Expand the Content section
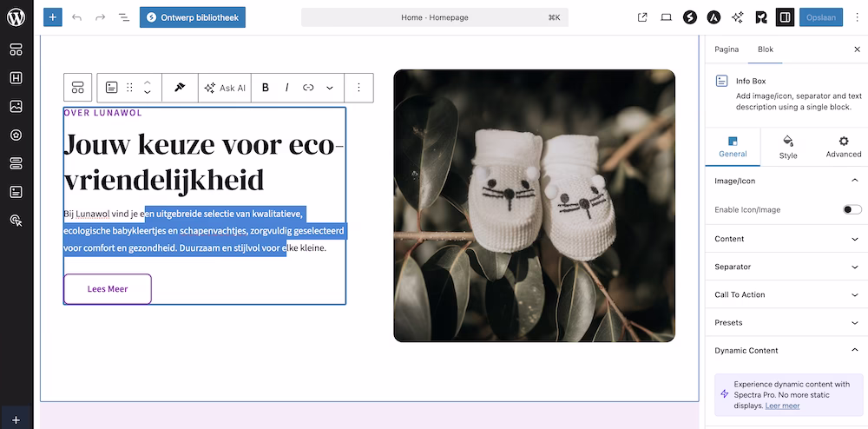This screenshot has width=868, height=429. click(x=786, y=239)
